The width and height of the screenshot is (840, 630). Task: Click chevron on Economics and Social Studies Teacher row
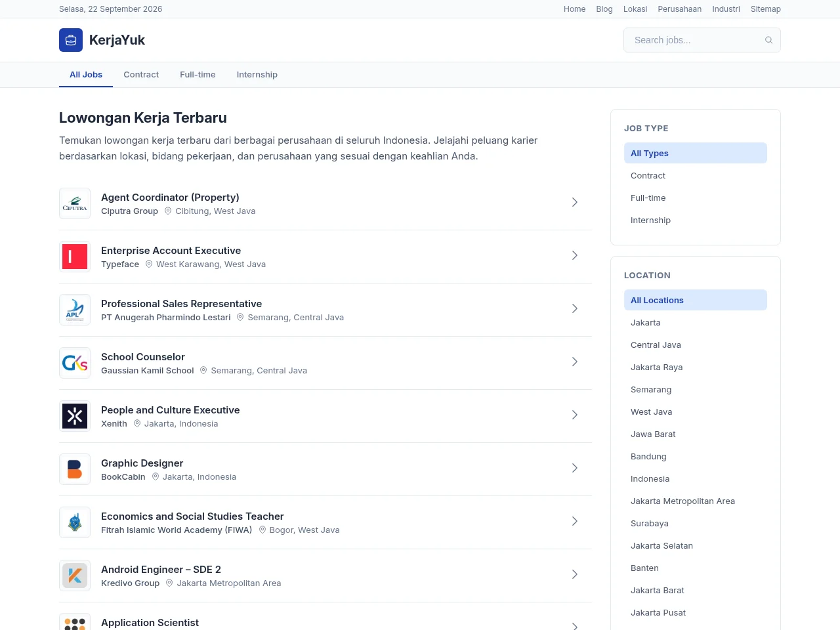pyautogui.click(x=575, y=521)
